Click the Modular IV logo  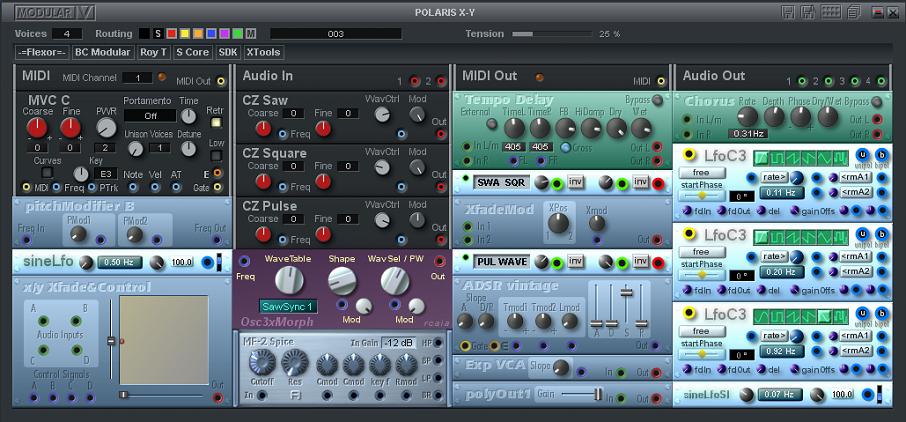(55, 12)
